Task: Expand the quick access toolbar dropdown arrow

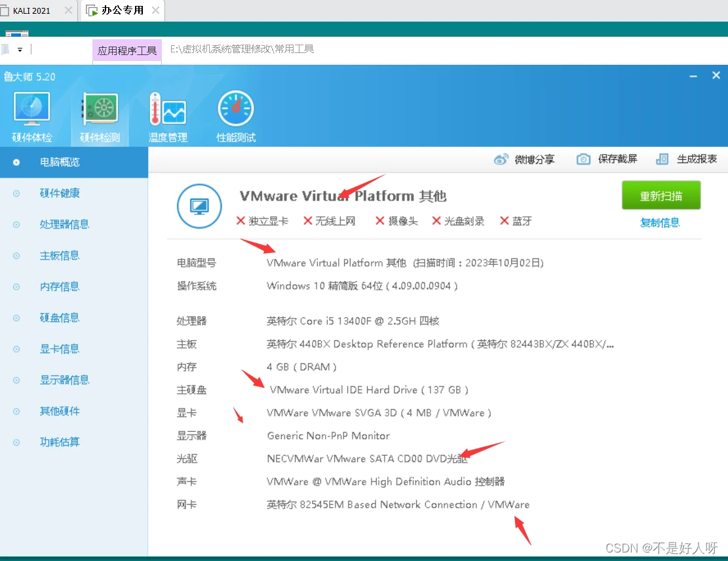Action: coord(20,50)
